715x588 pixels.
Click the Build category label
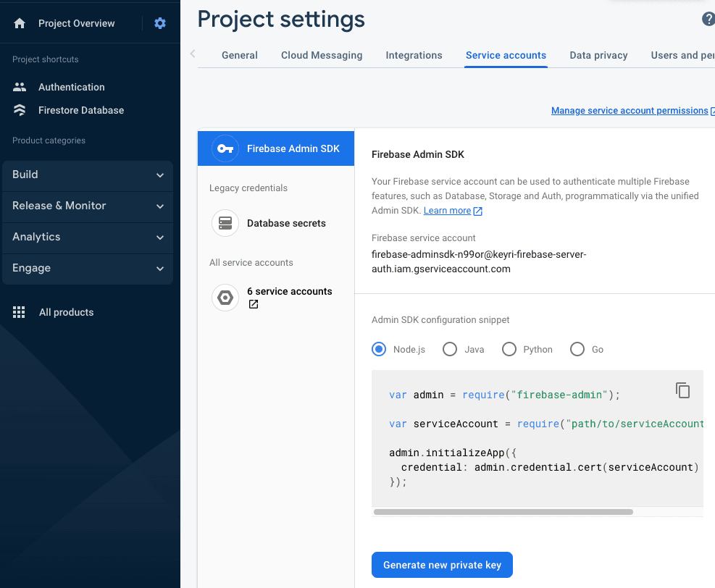pyautogui.click(x=25, y=175)
